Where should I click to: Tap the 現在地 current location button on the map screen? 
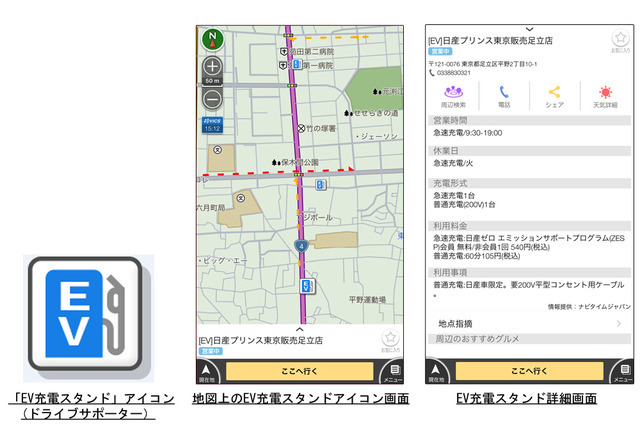point(207,372)
